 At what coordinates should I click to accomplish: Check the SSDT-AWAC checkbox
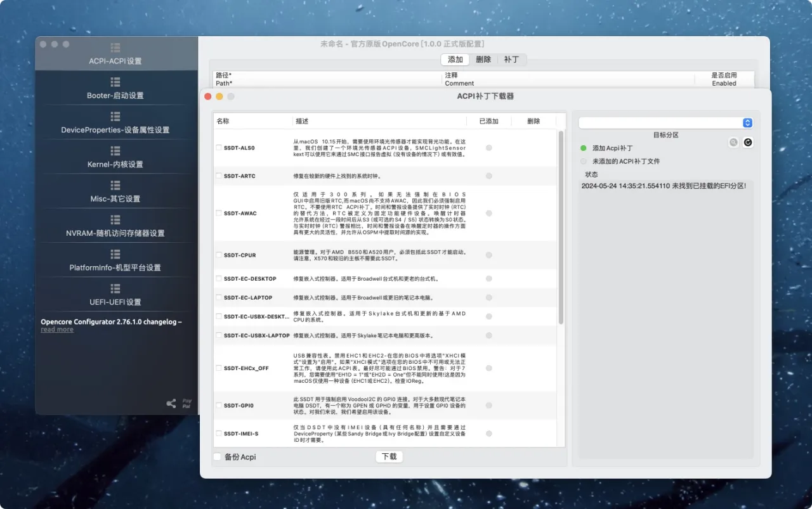coord(219,213)
